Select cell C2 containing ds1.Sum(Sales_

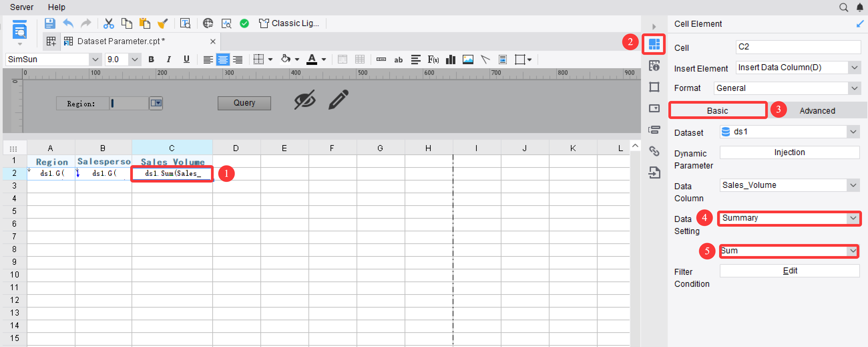(x=172, y=173)
